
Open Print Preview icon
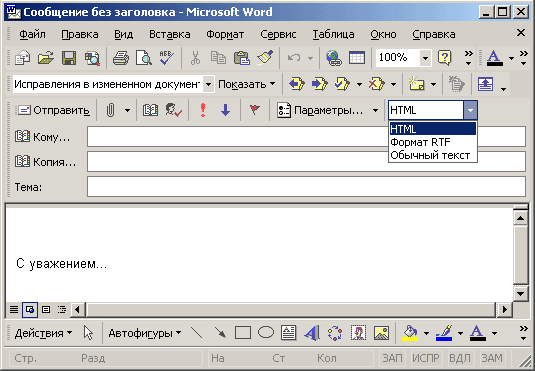(144, 58)
